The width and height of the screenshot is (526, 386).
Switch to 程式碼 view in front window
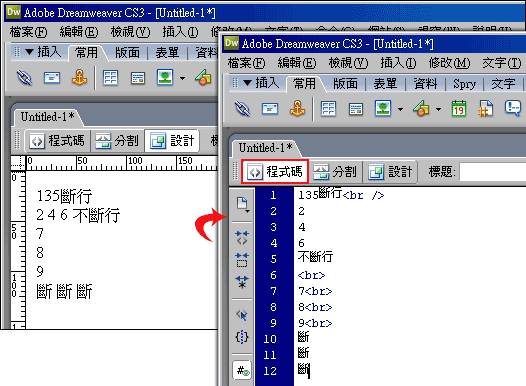point(275,172)
